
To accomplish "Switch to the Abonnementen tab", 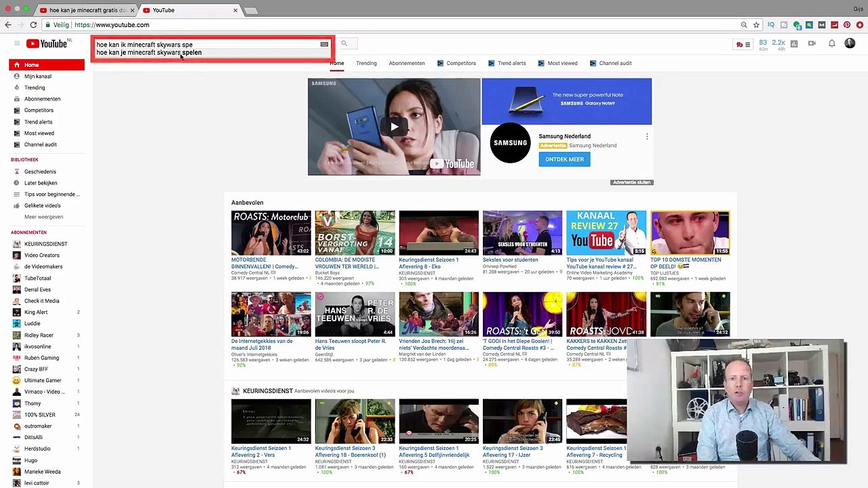I will [x=407, y=63].
